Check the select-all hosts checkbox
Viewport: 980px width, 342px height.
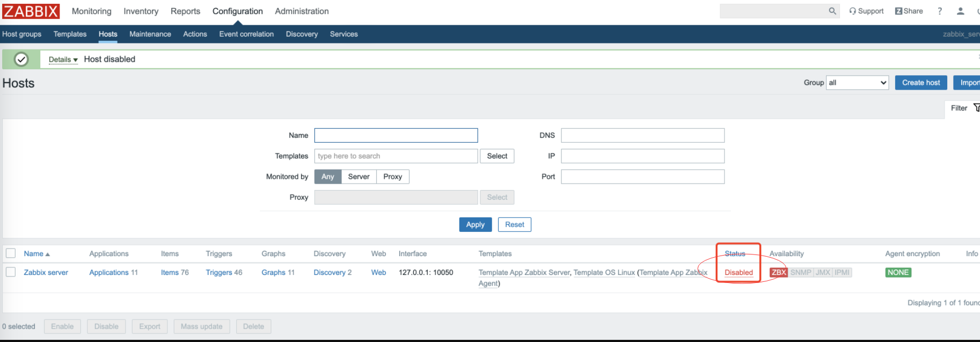coord(11,253)
